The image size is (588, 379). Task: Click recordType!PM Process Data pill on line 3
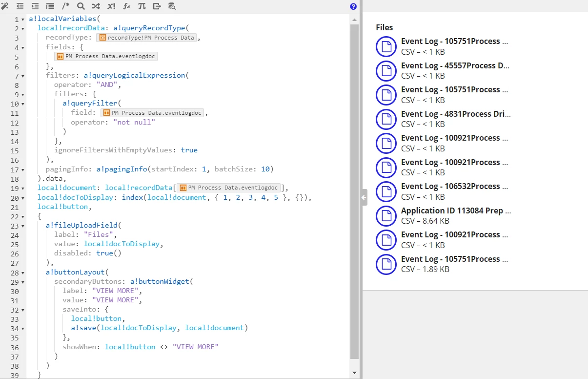click(x=147, y=38)
